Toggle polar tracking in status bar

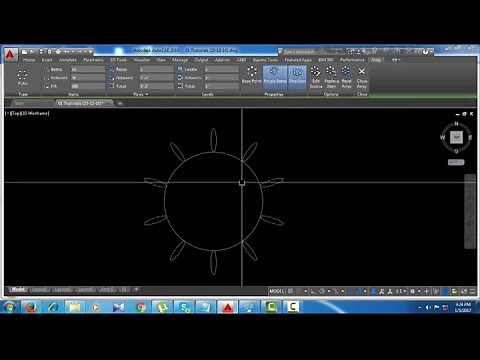[x=322, y=291]
